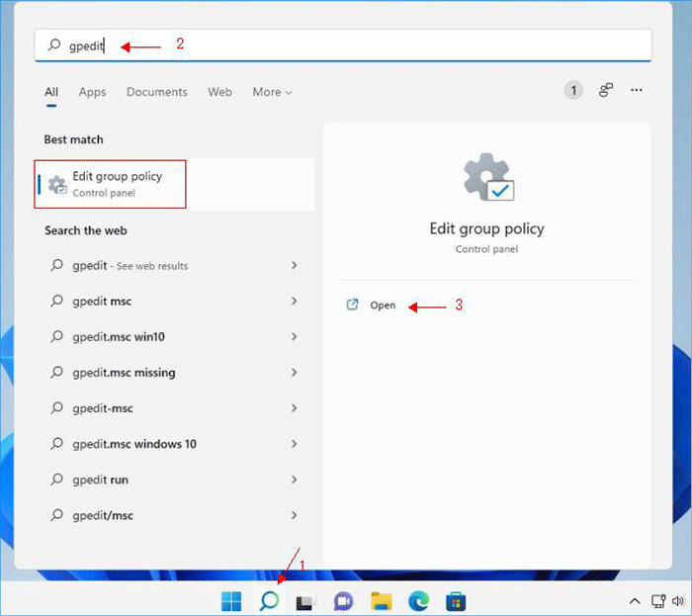Open Edit group policy best match result
This screenshot has width=692, height=616.
point(174,184)
